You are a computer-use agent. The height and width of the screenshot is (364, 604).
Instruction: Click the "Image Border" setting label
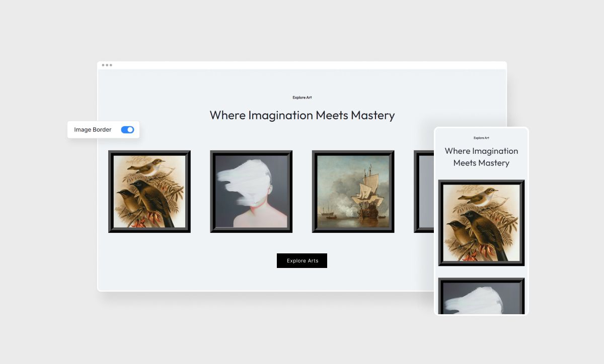coord(93,130)
